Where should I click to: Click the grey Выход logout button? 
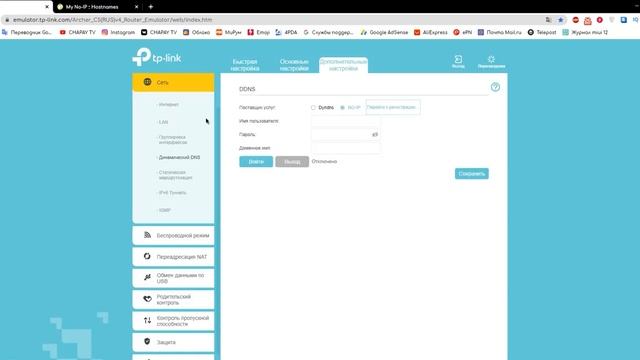pyautogui.click(x=292, y=162)
